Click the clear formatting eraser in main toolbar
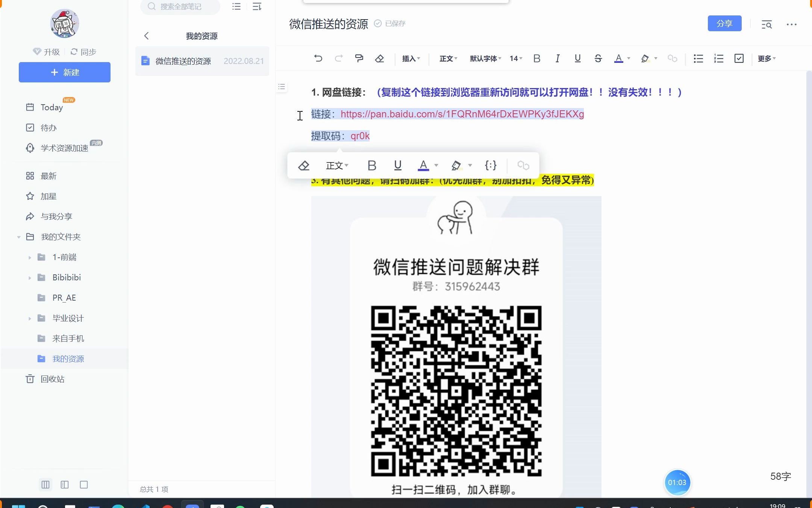This screenshot has height=508, width=812. 379,58
